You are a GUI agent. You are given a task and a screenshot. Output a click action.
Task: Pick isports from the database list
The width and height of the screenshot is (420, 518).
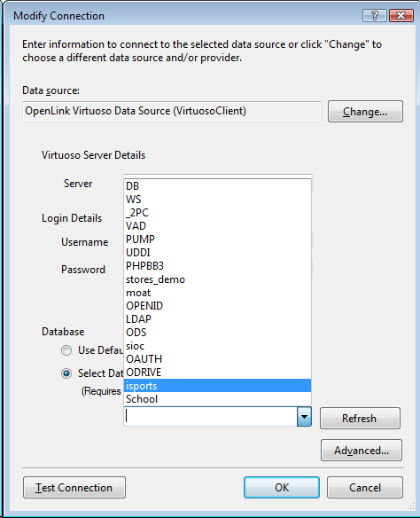point(217,386)
